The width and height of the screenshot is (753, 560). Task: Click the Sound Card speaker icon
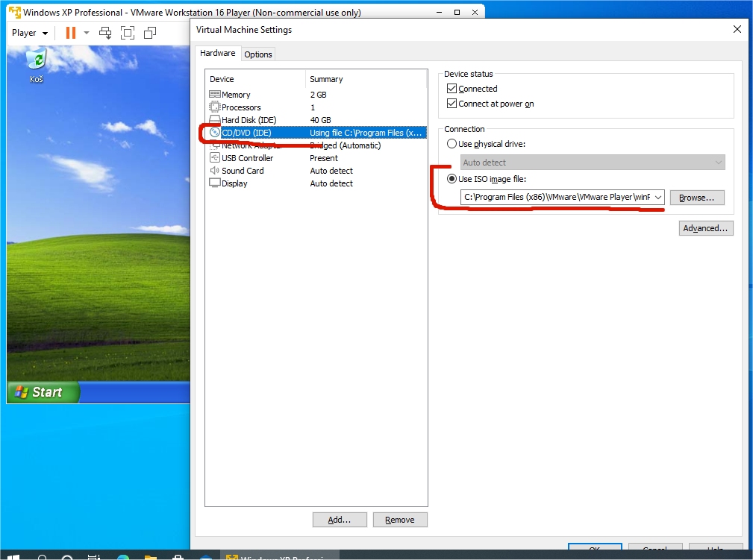[x=215, y=170]
